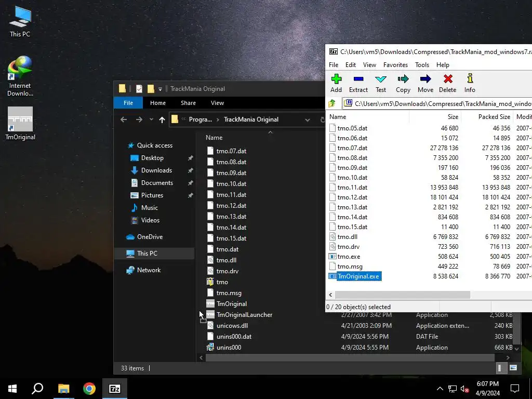Show hidden system tray icons

click(440, 389)
